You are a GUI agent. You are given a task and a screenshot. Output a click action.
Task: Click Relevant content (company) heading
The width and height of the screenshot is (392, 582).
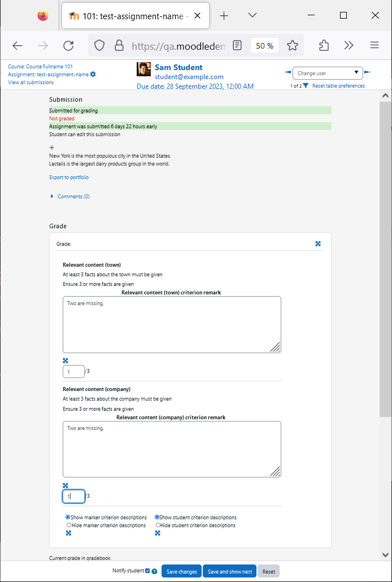coord(97,389)
